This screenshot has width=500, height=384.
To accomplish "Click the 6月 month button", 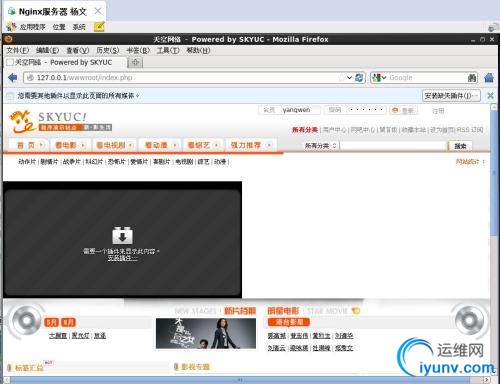I will pyautogui.click(x=69, y=322).
